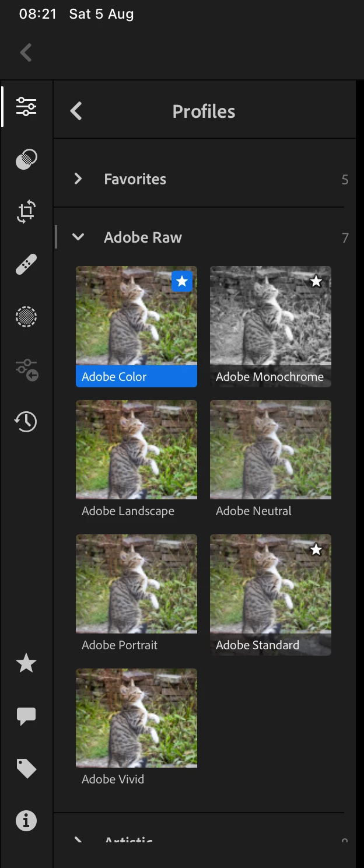Select the Crop and rotate tool

[26, 212]
